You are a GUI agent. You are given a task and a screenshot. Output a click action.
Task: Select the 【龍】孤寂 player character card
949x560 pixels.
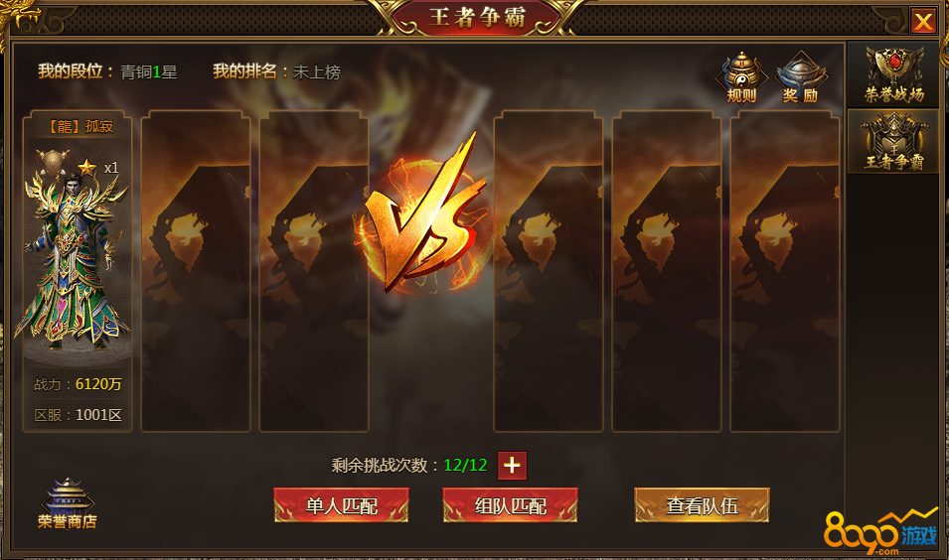[x=78, y=271]
